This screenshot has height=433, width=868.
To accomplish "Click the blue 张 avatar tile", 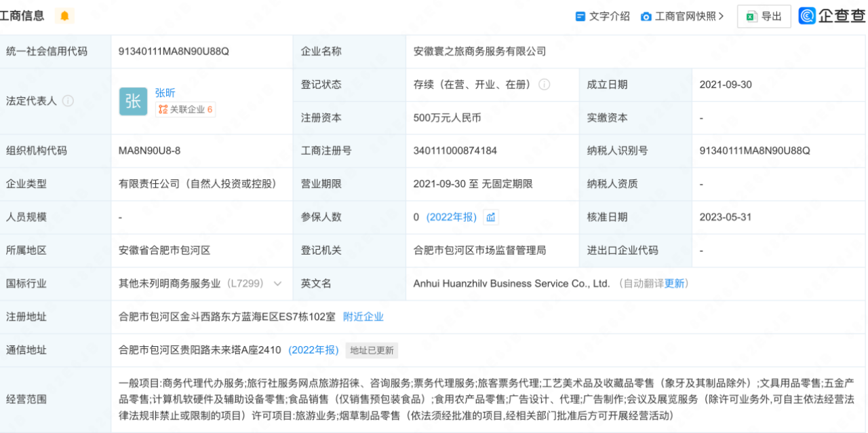I will click(x=133, y=101).
